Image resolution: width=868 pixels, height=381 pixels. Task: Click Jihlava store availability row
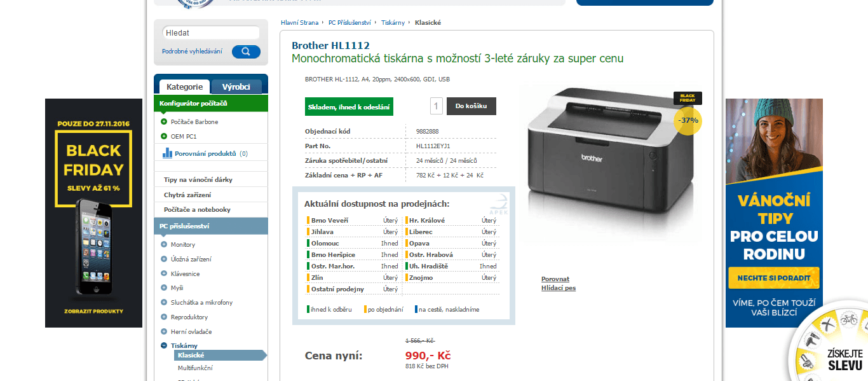(x=353, y=232)
